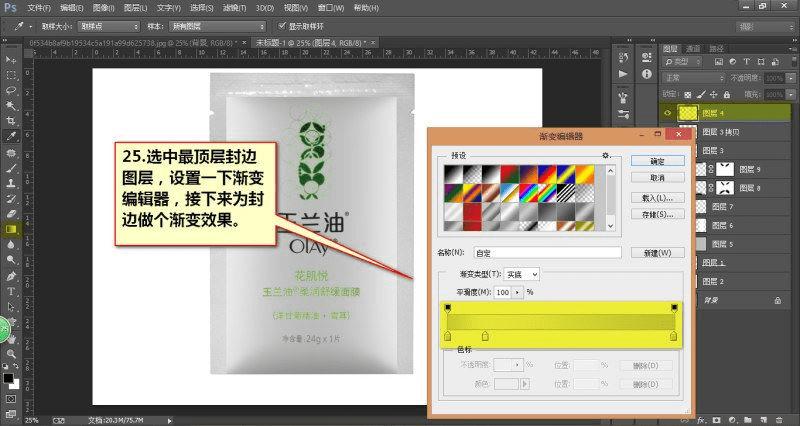Open the 渐变类型 gradient type dropdown

click(x=521, y=274)
